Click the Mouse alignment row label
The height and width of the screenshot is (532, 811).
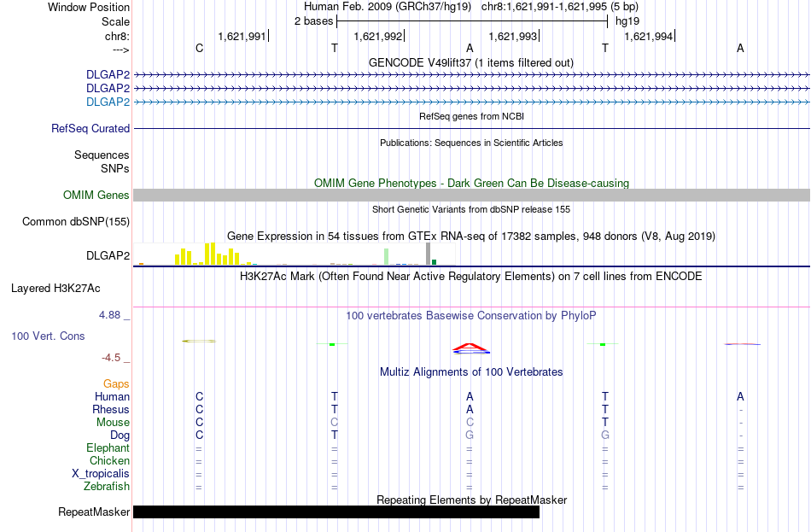tap(113, 423)
